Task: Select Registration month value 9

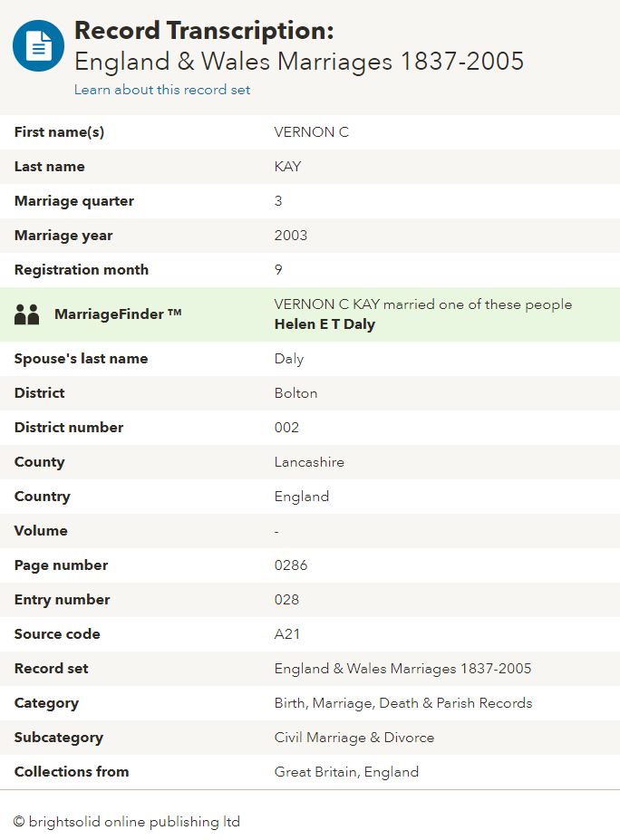Action: click(x=277, y=270)
